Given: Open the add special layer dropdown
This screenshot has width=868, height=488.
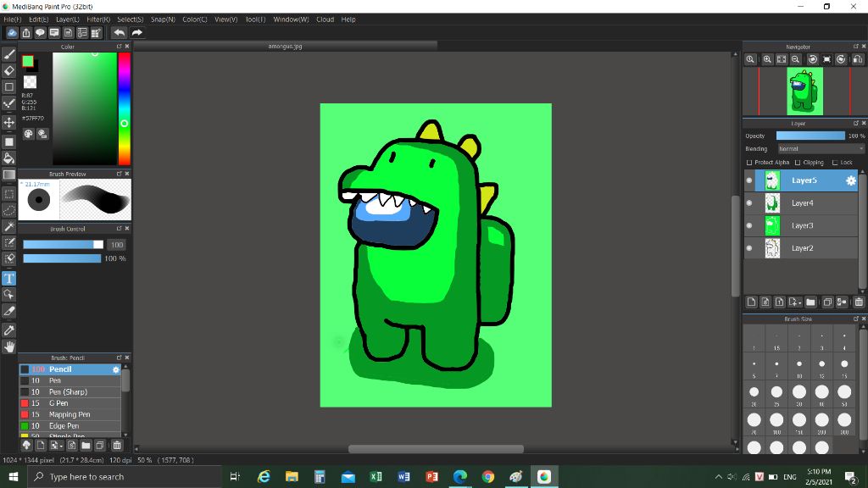Looking at the screenshot, I should tap(795, 302).
